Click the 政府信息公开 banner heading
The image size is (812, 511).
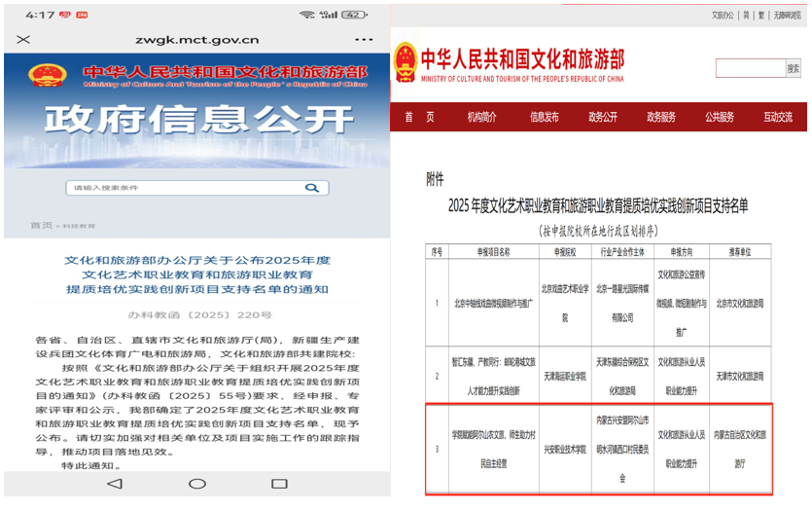click(x=198, y=120)
